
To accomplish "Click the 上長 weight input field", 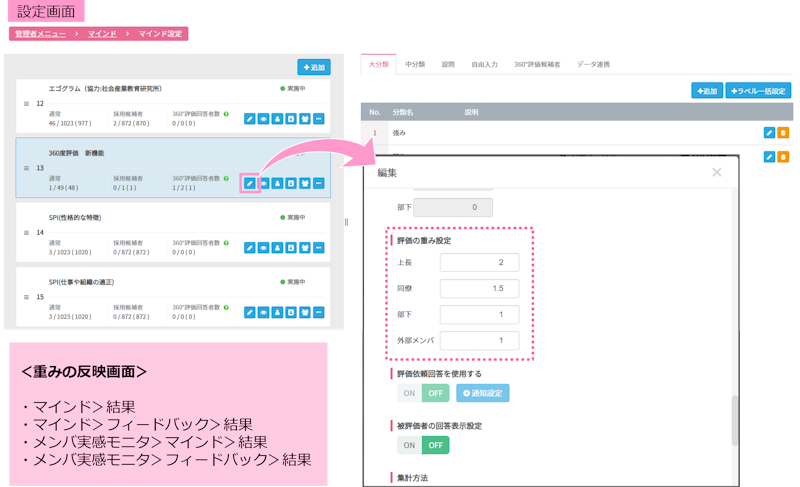I will [x=480, y=262].
